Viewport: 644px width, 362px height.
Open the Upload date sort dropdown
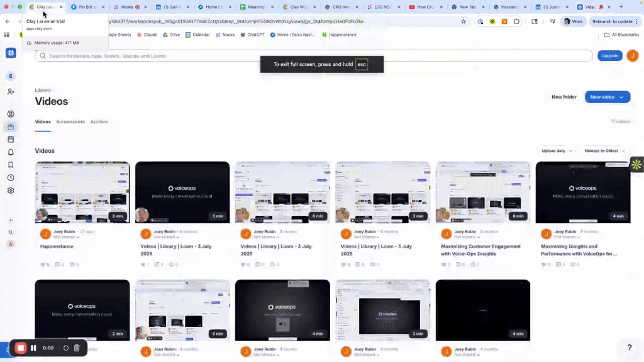(556, 151)
